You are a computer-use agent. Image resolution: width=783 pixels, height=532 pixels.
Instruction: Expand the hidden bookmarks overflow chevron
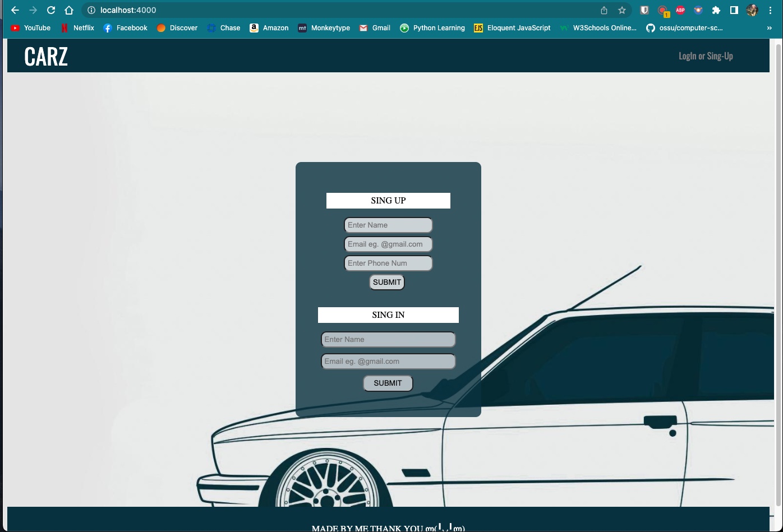tap(769, 27)
